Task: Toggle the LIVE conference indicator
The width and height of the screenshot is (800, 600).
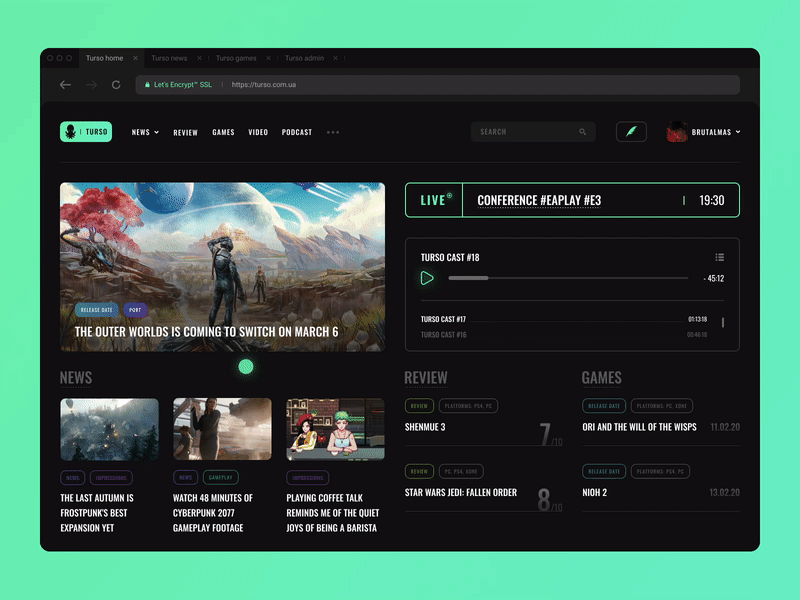Action: (432, 199)
